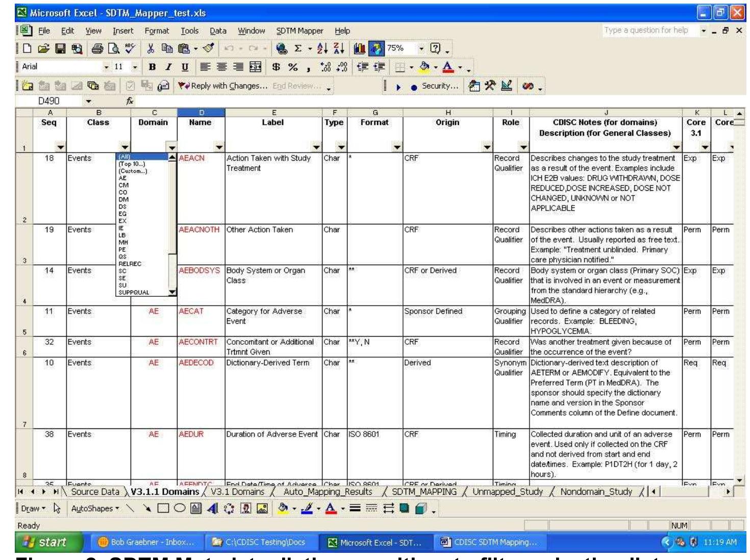Click the Security button
The width and height of the screenshot is (750, 560).
(435, 86)
